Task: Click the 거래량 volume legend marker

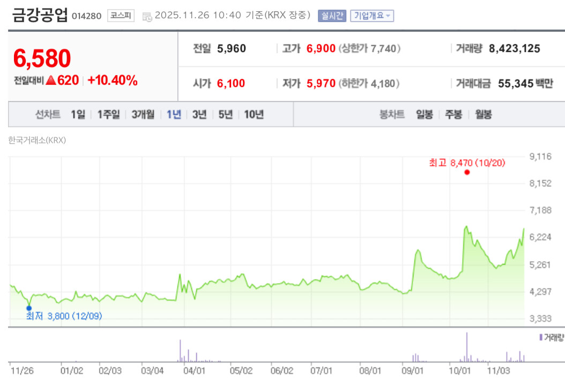Action: click(541, 337)
